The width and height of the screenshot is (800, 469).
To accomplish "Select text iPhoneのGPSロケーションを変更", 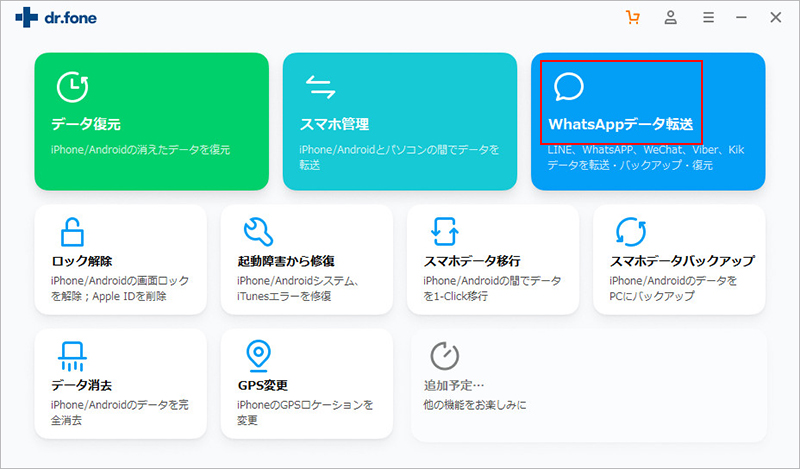I will [x=305, y=412].
